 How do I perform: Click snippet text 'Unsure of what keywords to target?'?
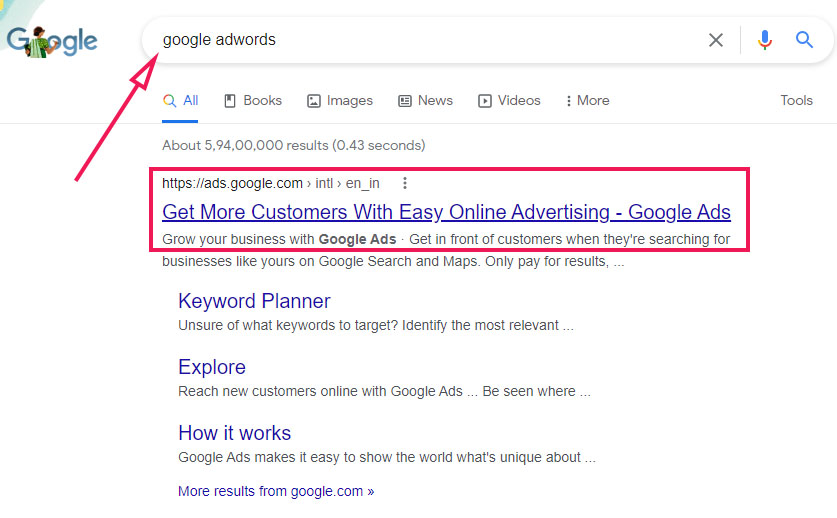(288, 325)
